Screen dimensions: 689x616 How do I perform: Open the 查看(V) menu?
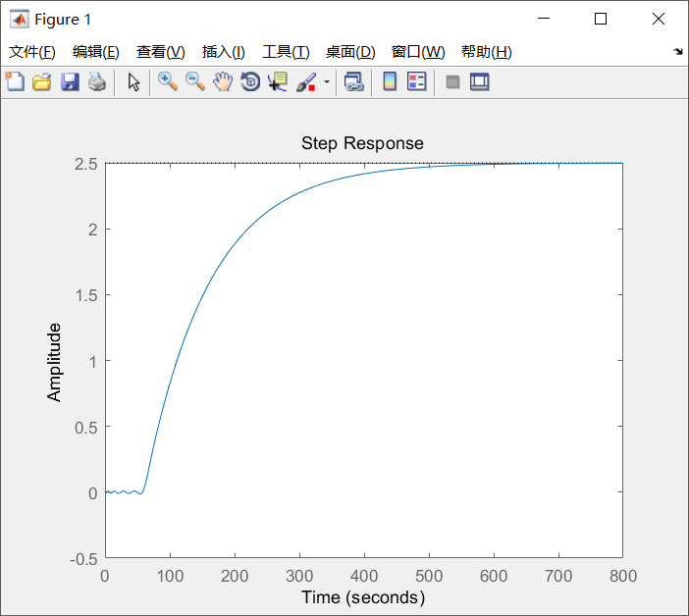click(x=160, y=52)
